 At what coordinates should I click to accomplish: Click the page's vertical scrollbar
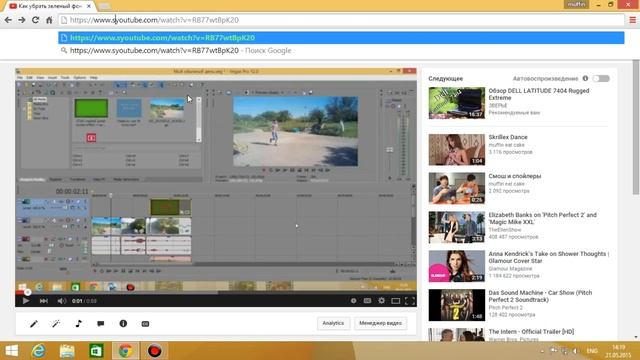636,127
